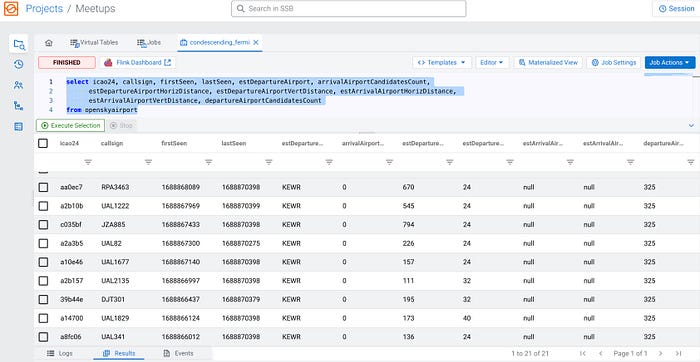Open the Results tab
Image resolution: width=700 pixels, height=362 pixels.
tap(119, 354)
